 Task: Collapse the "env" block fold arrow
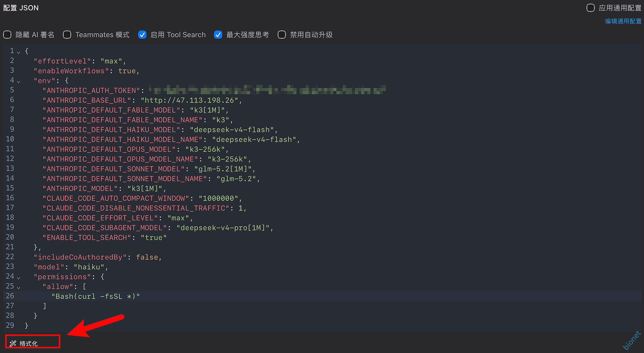click(19, 82)
